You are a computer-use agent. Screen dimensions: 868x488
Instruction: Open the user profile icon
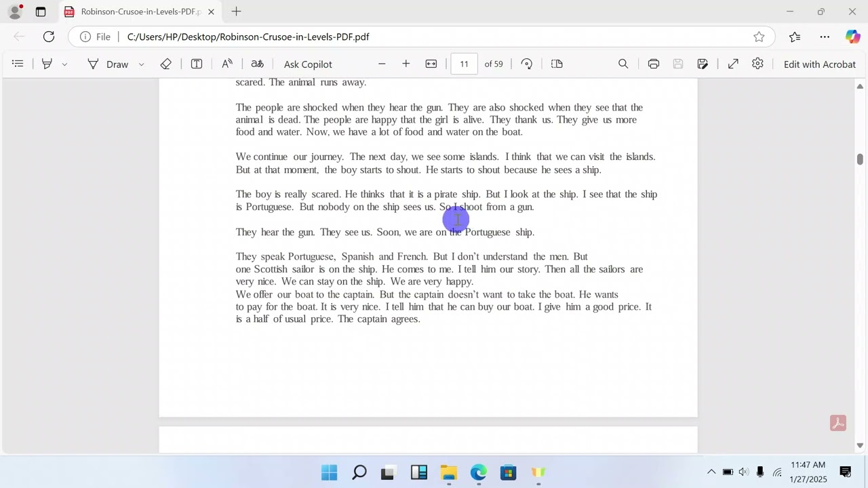15,12
